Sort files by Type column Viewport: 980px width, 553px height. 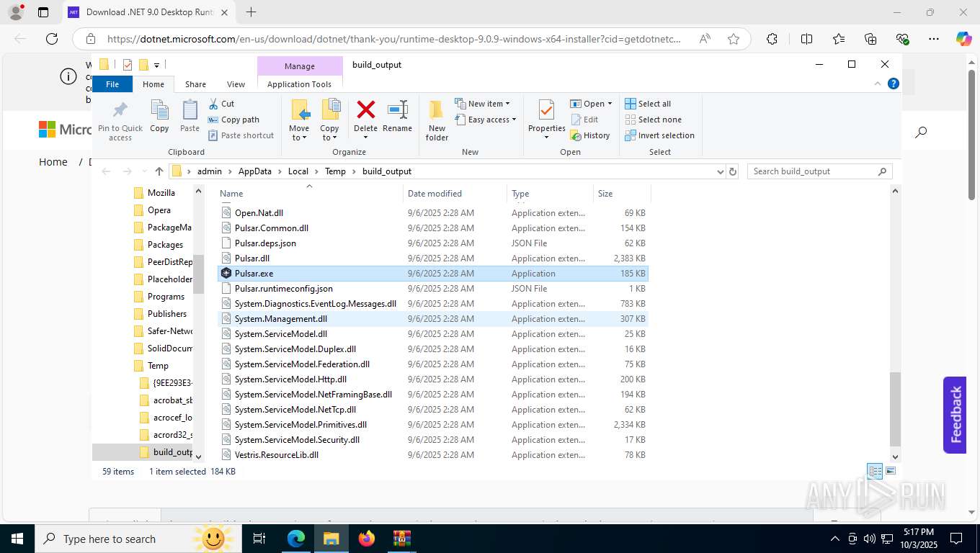(550, 193)
